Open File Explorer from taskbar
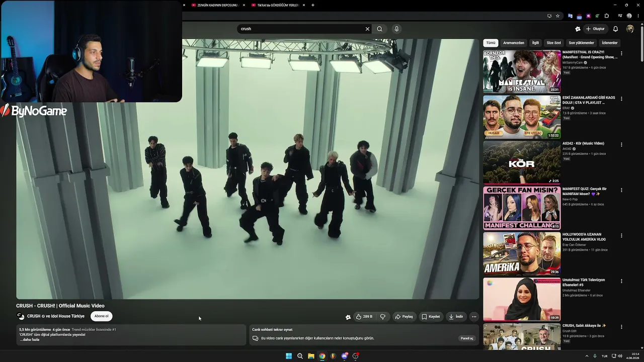The height and width of the screenshot is (362, 644). point(311,356)
